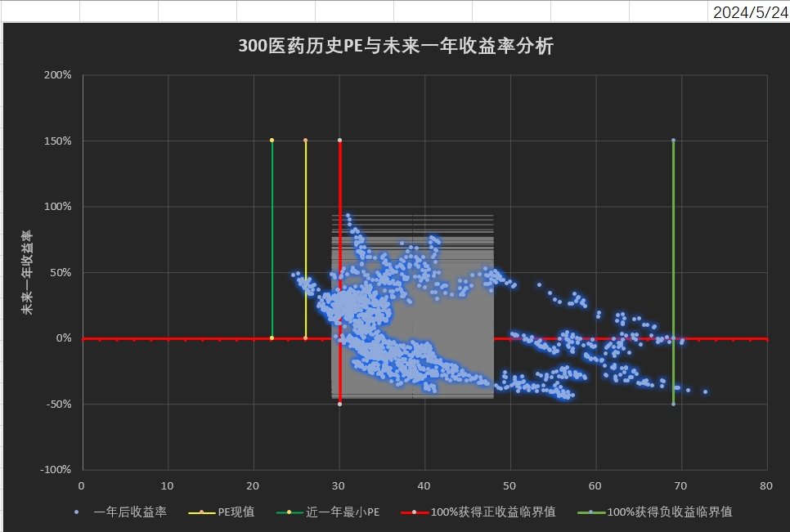The width and height of the screenshot is (790, 532).
Task: Click the horizontal axis label 0
Action: [82, 485]
